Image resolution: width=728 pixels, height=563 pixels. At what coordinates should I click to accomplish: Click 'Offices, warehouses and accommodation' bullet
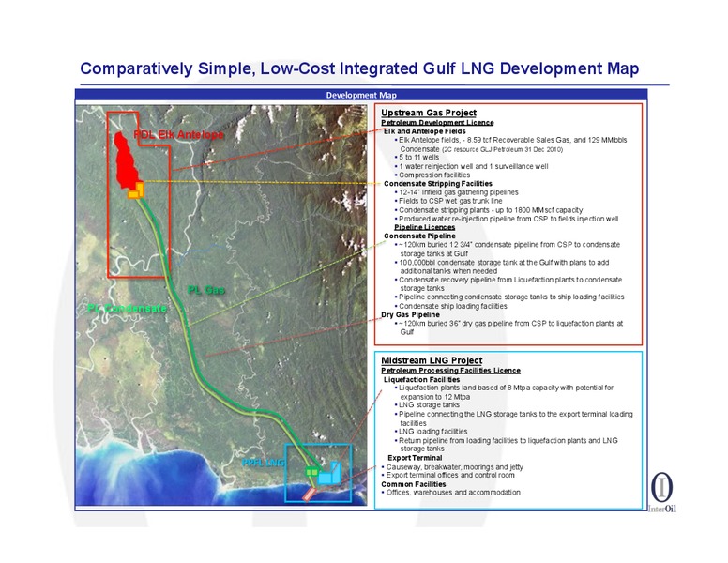pyautogui.click(x=451, y=493)
